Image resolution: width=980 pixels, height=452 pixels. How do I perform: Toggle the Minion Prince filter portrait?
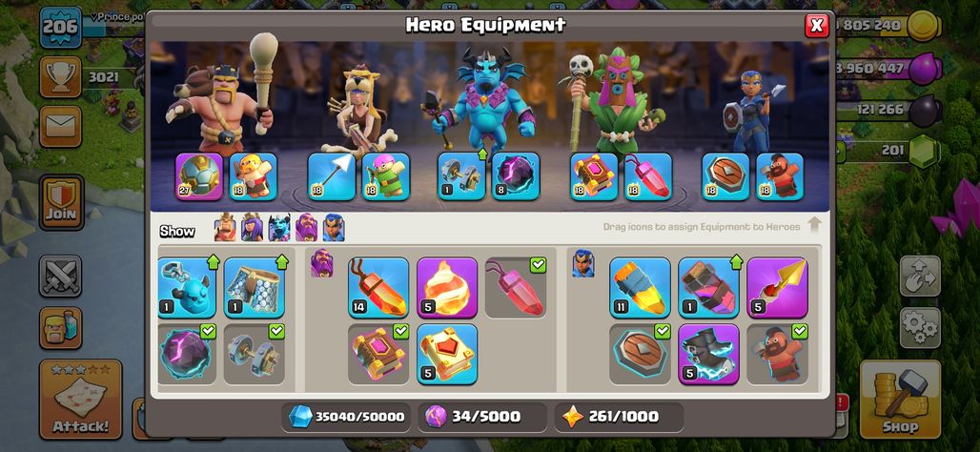tap(279, 228)
